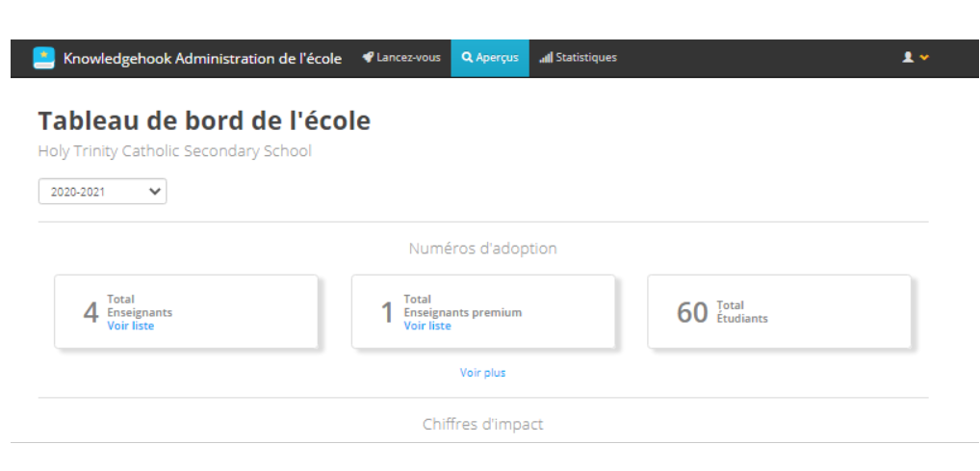Image resolution: width=980 pixels, height=471 pixels.
Task: Open Voir liste under Enseignants premium
Action: click(426, 326)
